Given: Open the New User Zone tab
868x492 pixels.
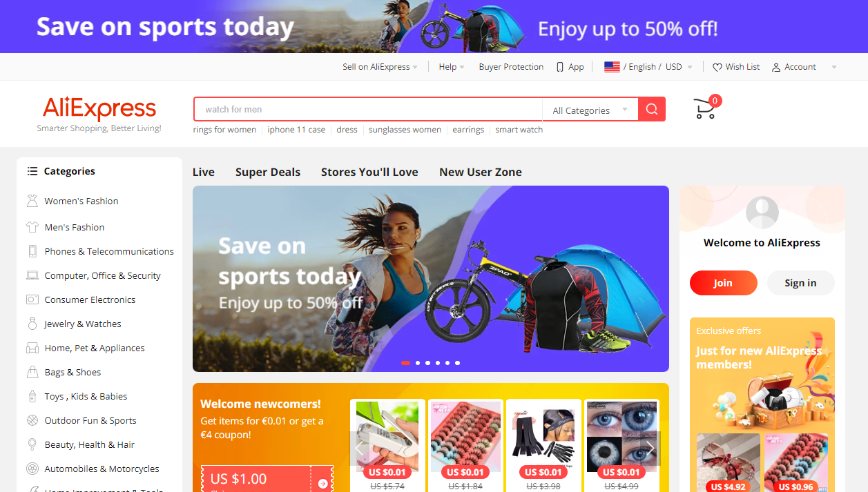Looking at the screenshot, I should [481, 172].
